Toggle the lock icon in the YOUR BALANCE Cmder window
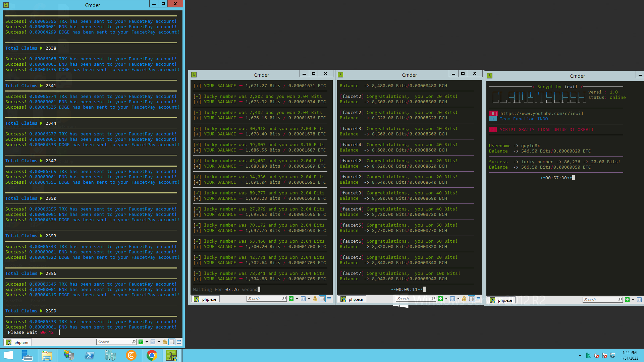 pyautogui.click(x=315, y=299)
